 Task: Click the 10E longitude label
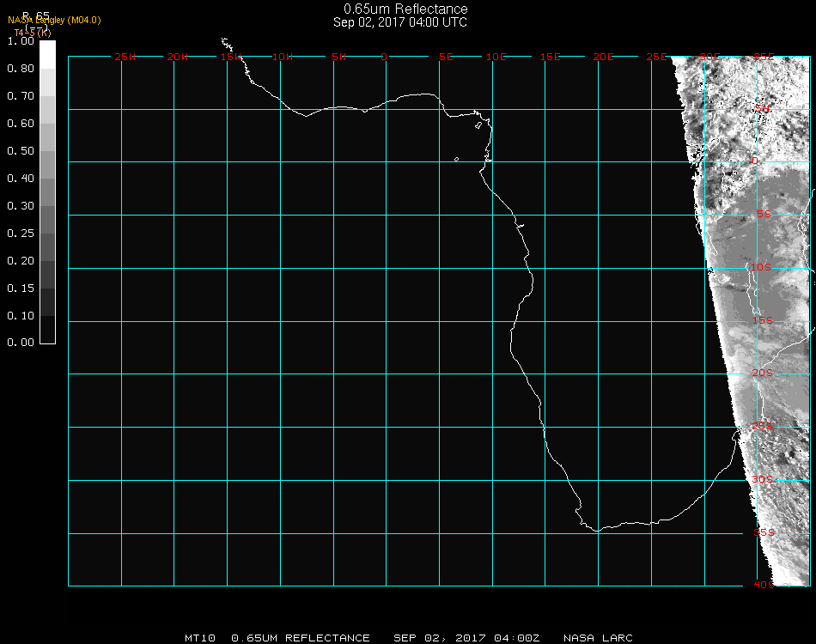496,57
